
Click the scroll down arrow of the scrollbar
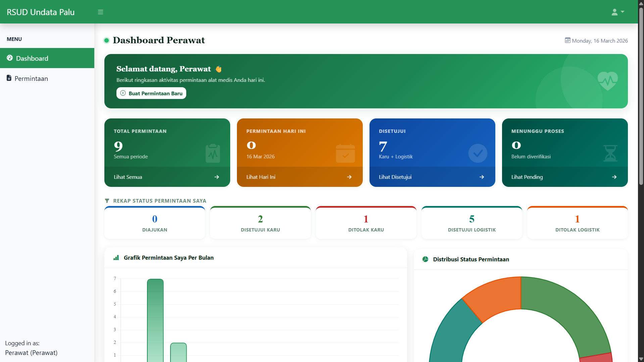click(x=641, y=359)
